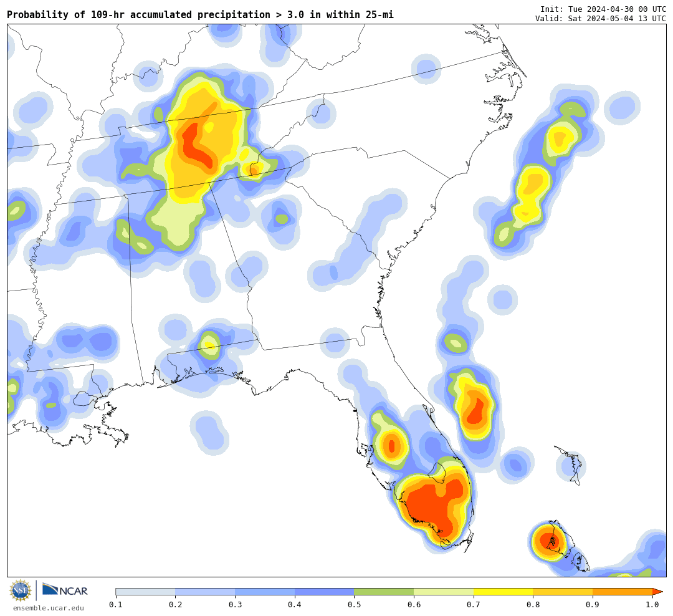Click the 0.7 colorbar tick label
The width and height of the screenshot is (673, 616).
[x=474, y=604]
